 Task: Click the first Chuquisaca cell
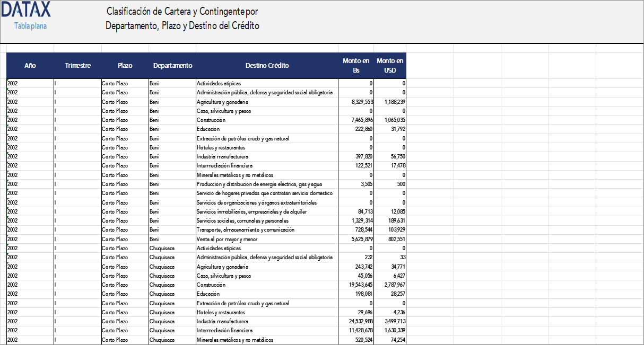[162, 248]
